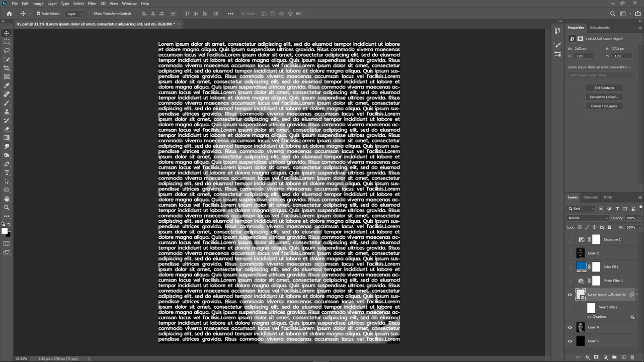Open the blend mode Normal dropdown

588,218
